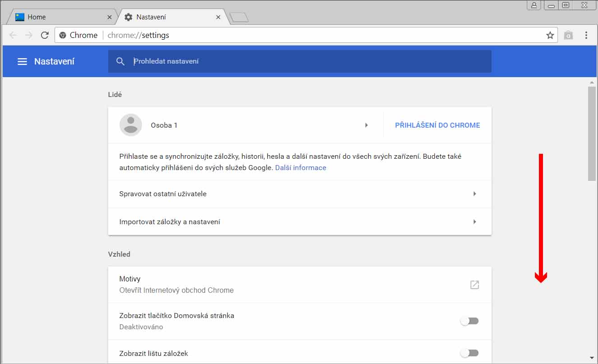The image size is (598, 364).
Task: Open Motivy external link icon
Action: 474,285
